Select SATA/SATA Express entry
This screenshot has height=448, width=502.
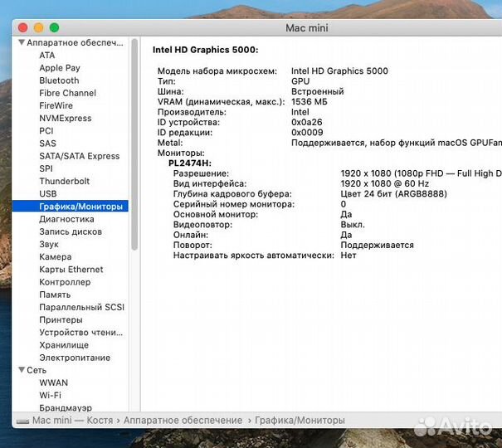[x=80, y=156]
